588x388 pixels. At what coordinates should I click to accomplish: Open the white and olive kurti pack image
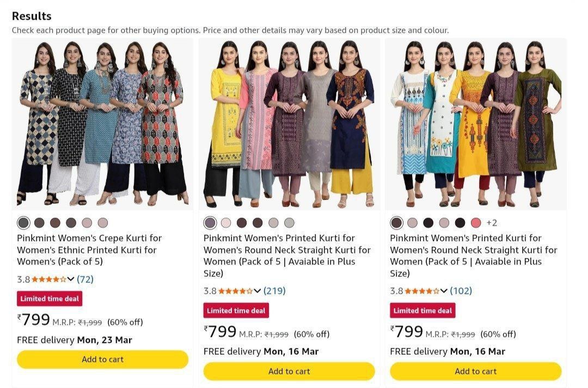tap(476, 124)
